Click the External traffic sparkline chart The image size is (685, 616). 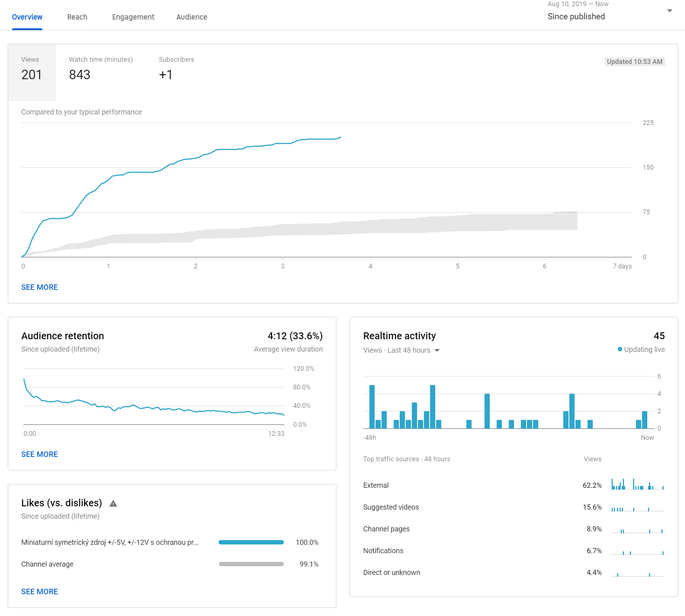point(637,485)
